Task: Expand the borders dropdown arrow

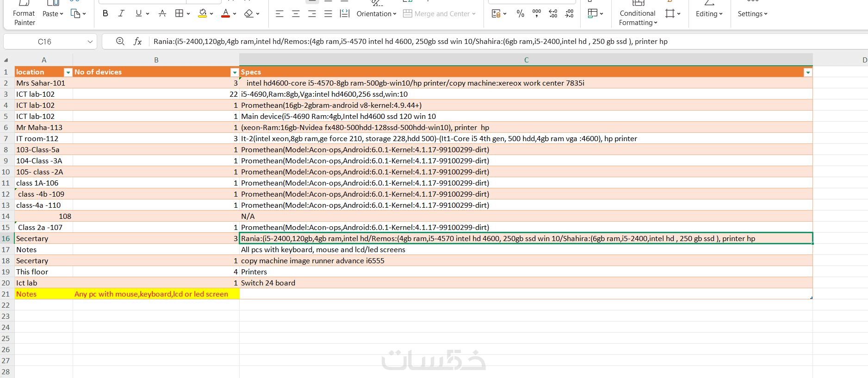Action: [188, 14]
